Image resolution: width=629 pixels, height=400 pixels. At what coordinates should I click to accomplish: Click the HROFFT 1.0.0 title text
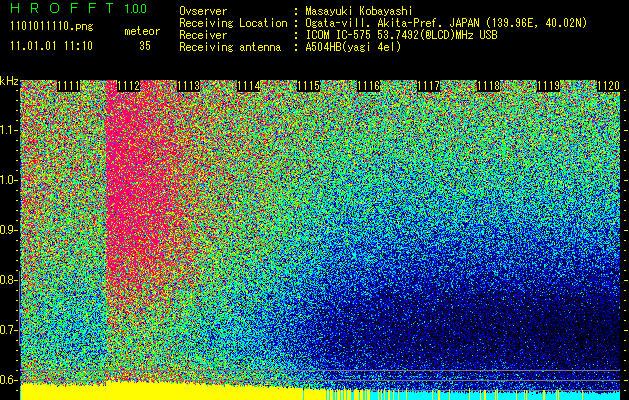[x=79, y=8]
